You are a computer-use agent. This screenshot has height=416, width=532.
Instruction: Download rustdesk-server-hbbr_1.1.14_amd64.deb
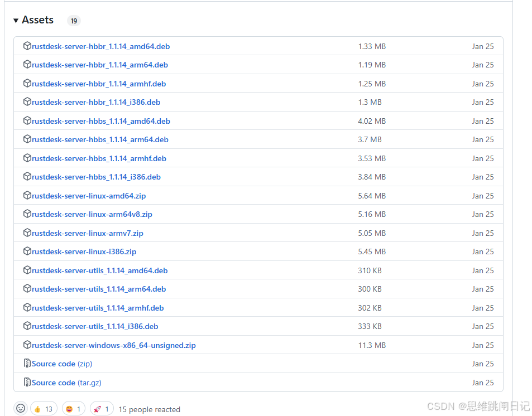click(101, 46)
